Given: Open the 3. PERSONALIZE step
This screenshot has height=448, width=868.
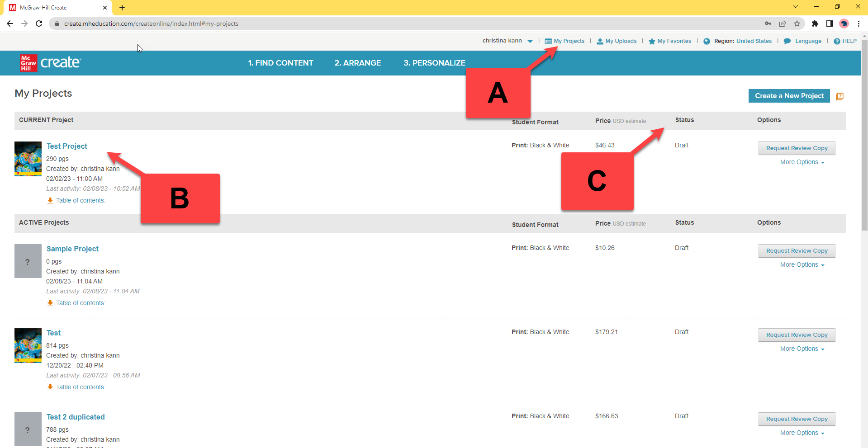Looking at the screenshot, I should coord(434,63).
